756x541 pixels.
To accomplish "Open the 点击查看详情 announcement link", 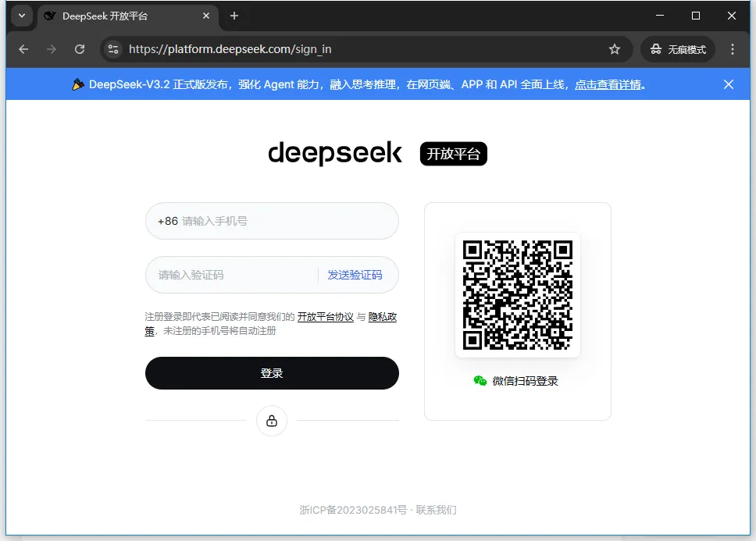I will point(608,85).
